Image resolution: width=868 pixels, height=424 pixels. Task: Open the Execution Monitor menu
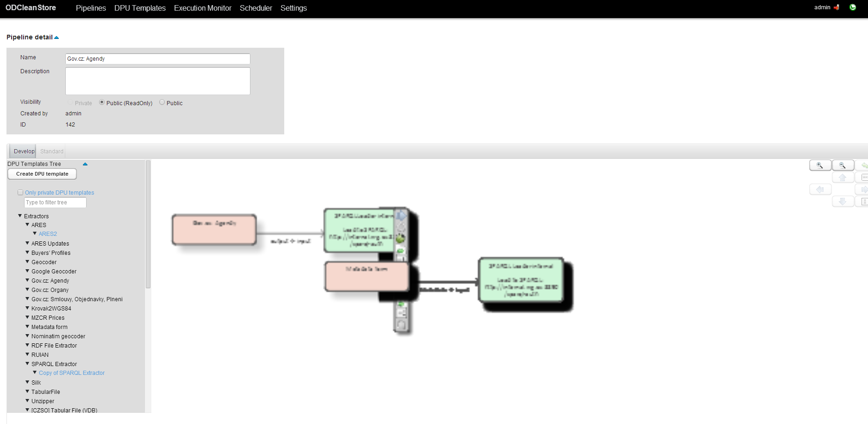pos(203,8)
